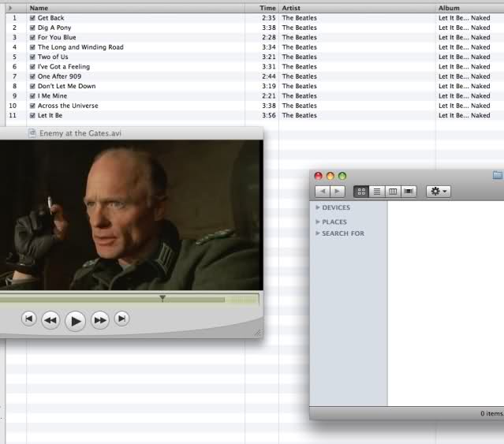This screenshot has height=444, width=504.
Task: Switch Finder to column view
Action: point(393,192)
